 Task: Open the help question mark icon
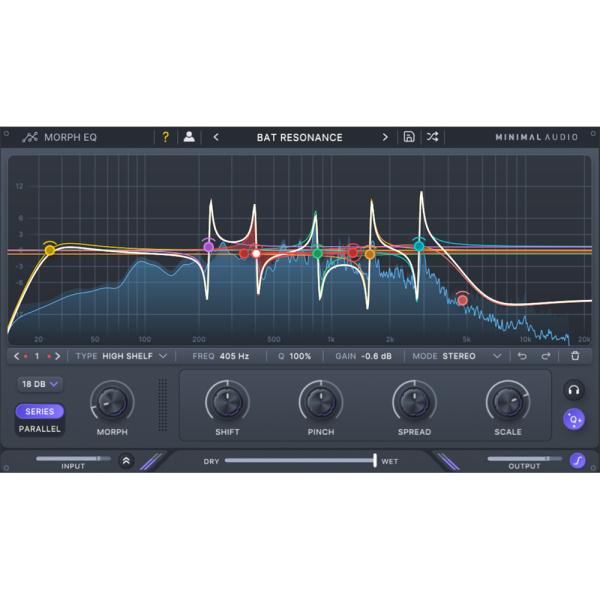(165, 137)
